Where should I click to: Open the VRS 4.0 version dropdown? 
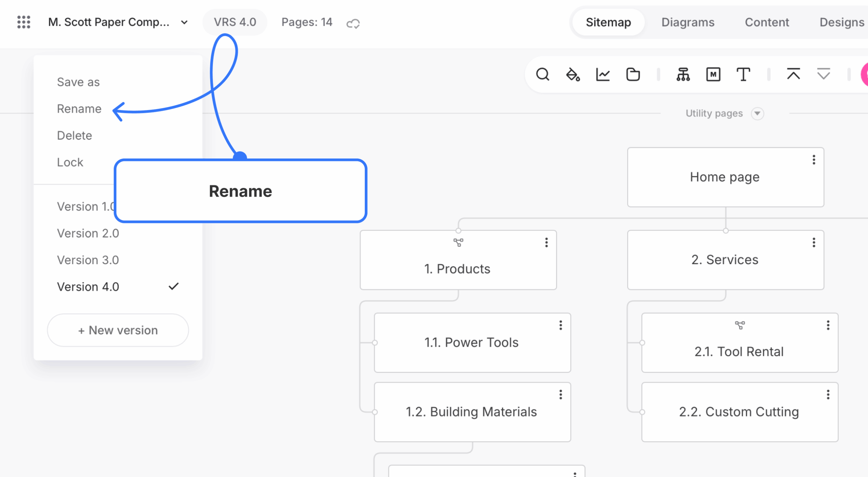coord(235,22)
